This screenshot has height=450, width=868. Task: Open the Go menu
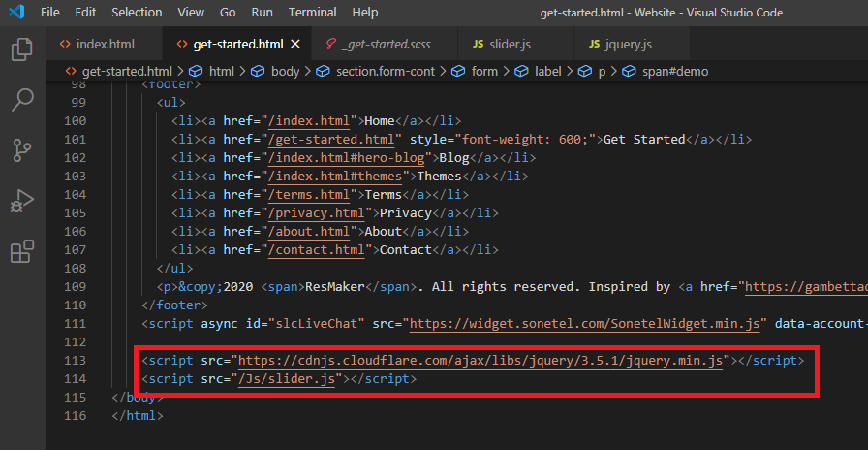228,13
